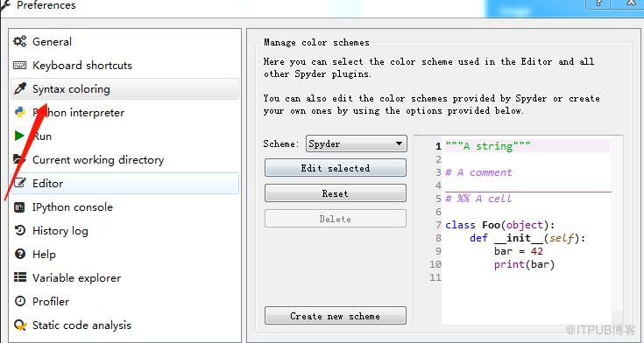This screenshot has width=644, height=343.
Task: Open Keyboard shortcuts section
Action: coord(124,66)
